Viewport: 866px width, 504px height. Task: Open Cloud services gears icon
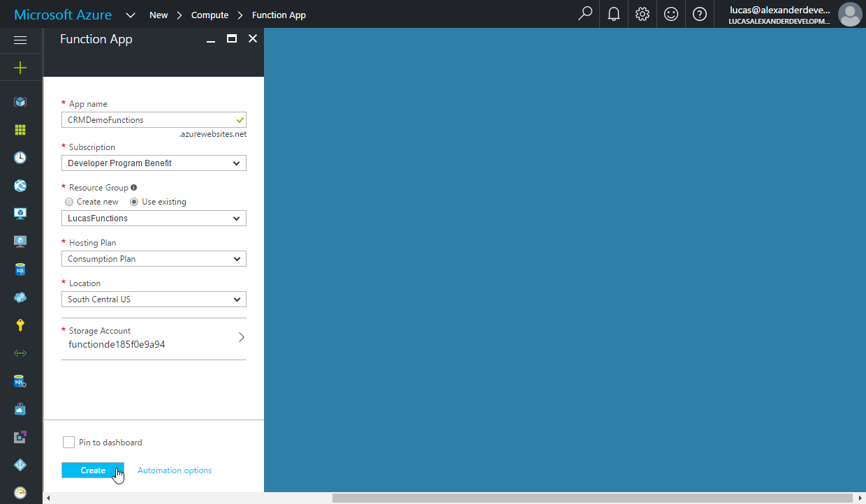coord(20,297)
